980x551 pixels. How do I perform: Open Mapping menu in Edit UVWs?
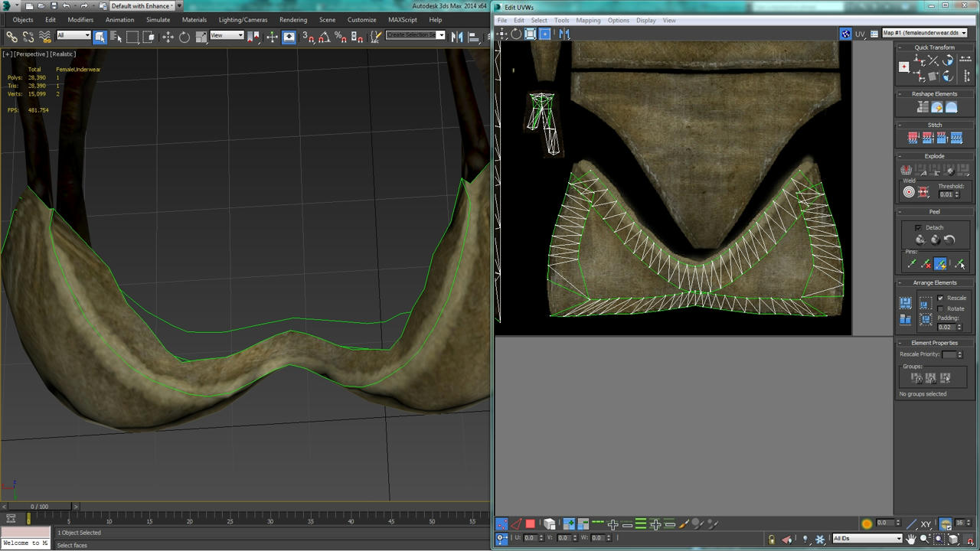click(588, 20)
